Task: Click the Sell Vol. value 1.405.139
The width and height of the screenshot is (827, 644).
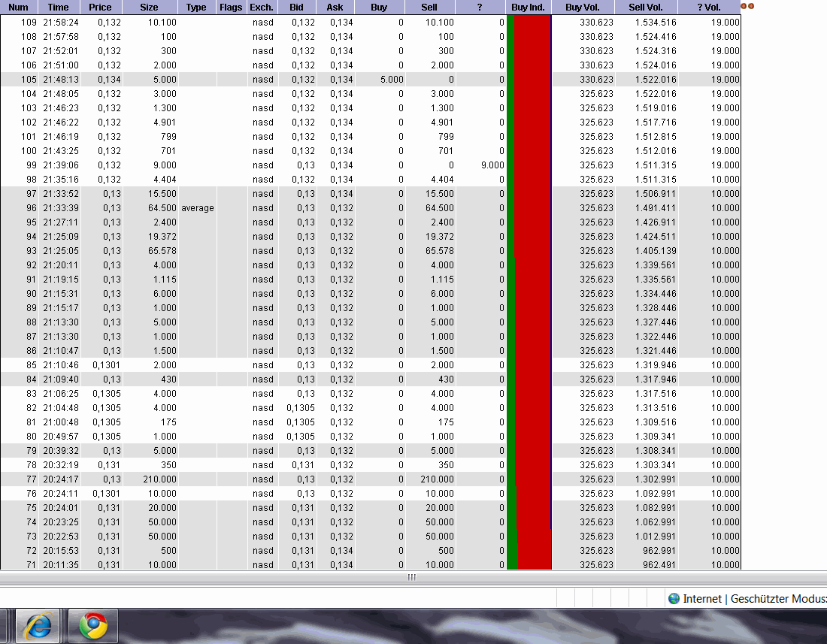Action: (656, 250)
